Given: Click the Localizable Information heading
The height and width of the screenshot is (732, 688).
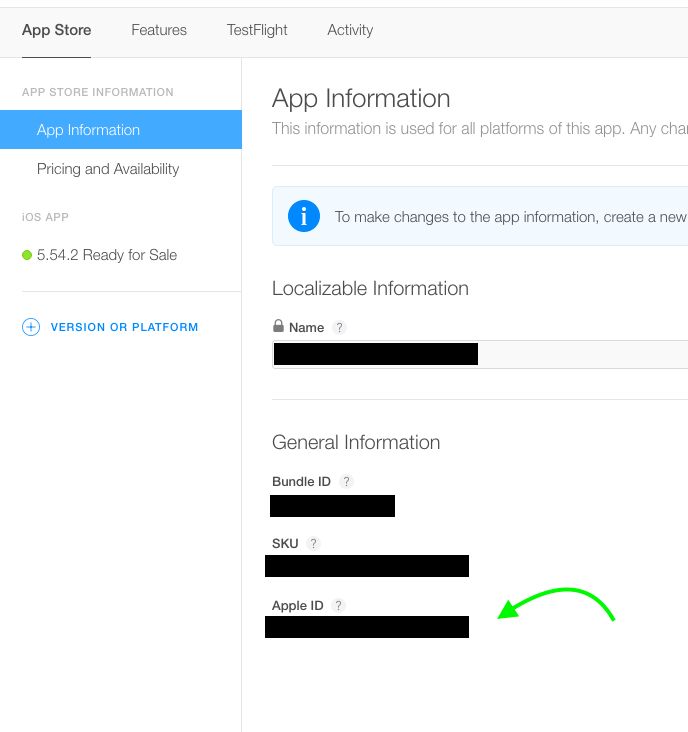Looking at the screenshot, I should pos(370,289).
